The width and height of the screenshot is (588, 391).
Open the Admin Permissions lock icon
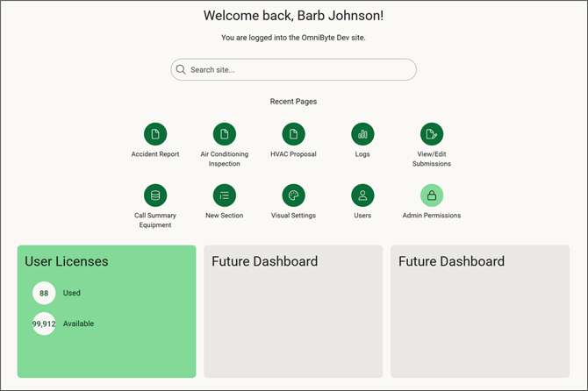pyautogui.click(x=432, y=195)
